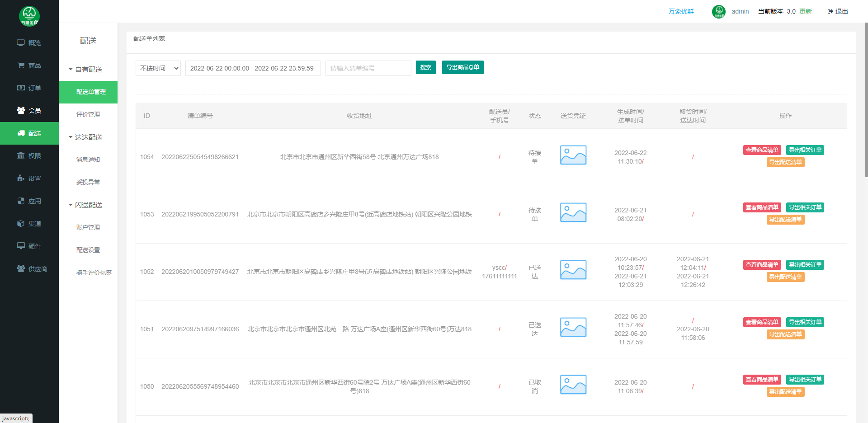Open the 不按时间 filter dropdown
This screenshot has height=423, width=868.
tap(158, 68)
